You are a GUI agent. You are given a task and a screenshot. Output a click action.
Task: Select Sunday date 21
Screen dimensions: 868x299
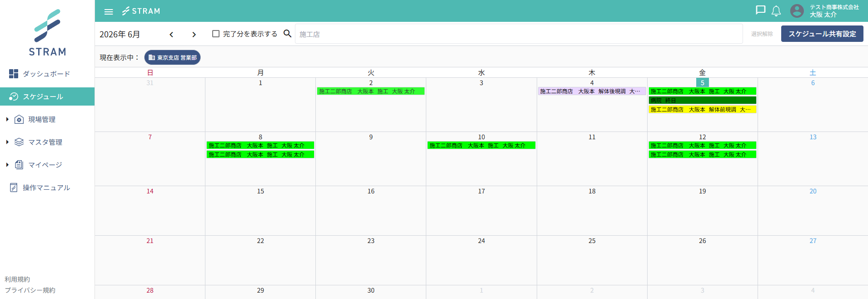pyautogui.click(x=150, y=241)
